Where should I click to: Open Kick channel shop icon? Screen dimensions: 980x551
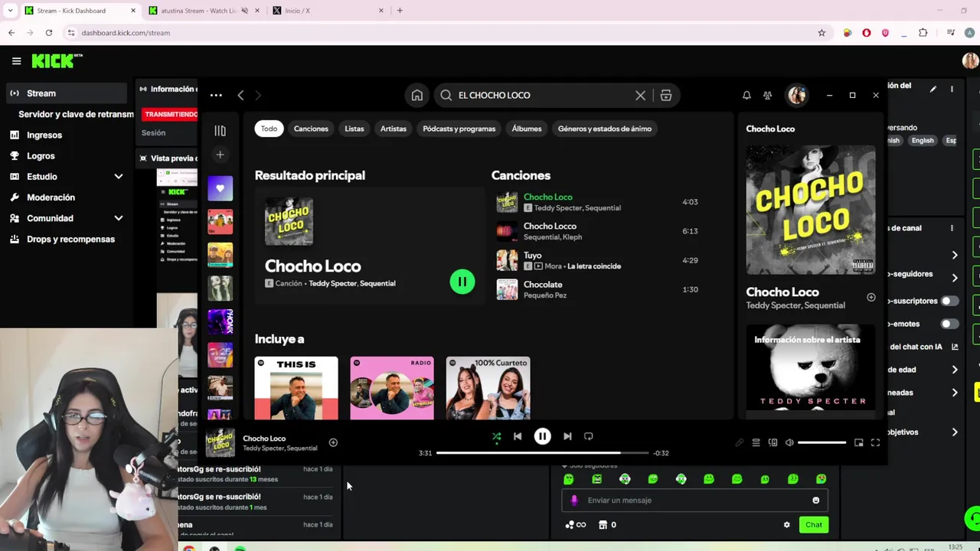(603, 525)
